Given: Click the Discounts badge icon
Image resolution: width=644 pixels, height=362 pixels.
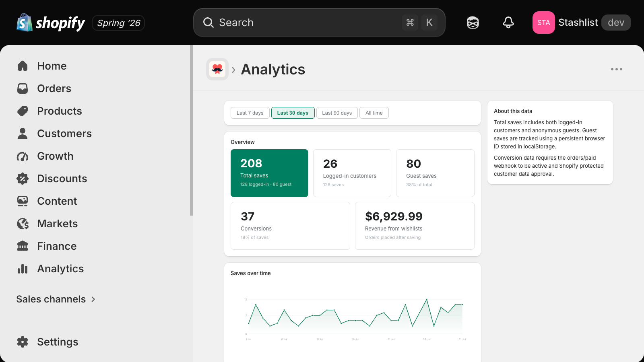Looking at the screenshot, I should 23,179.
